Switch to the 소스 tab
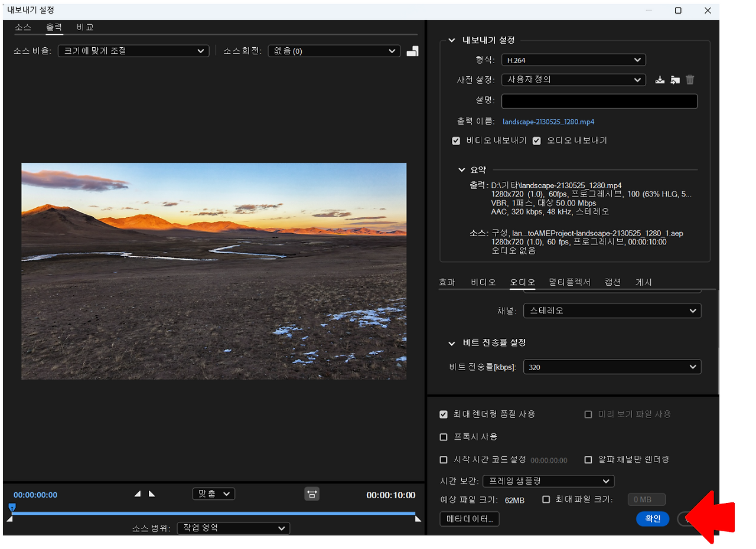Image resolution: width=756 pixels, height=549 pixels. [23, 27]
